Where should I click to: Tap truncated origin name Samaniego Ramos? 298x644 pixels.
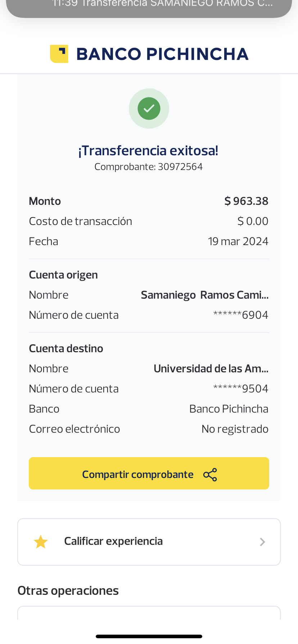pyautogui.click(x=204, y=295)
